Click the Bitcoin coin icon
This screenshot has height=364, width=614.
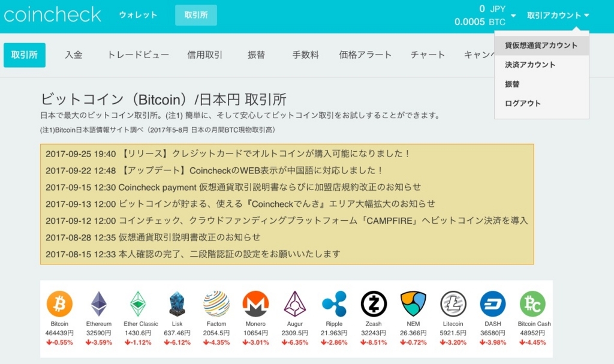pos(59,304)
